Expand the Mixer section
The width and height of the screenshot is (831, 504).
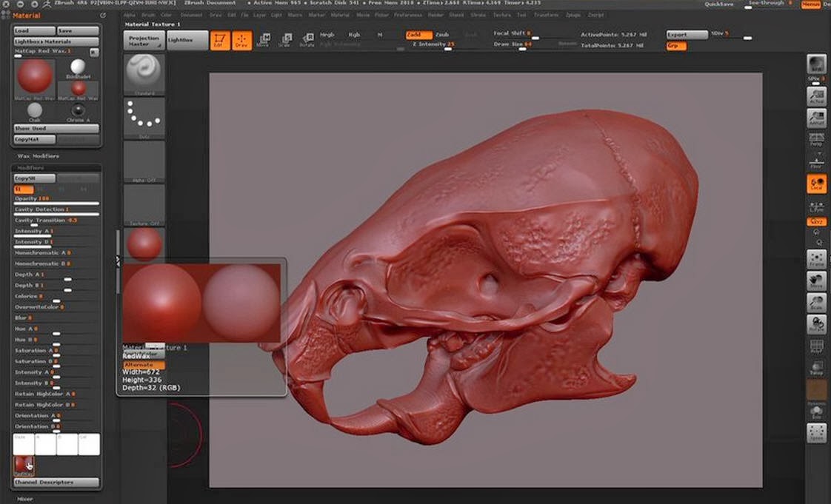(25, 499)
